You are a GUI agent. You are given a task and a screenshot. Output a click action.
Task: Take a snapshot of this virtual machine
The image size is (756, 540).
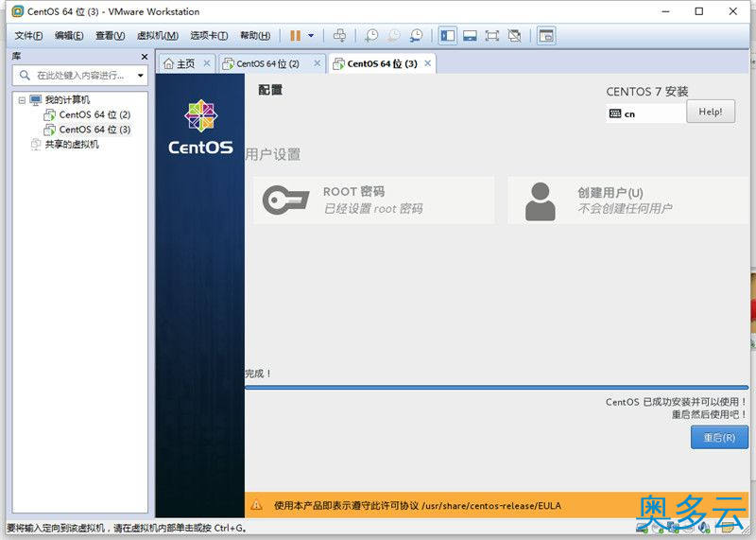(371, 36)
